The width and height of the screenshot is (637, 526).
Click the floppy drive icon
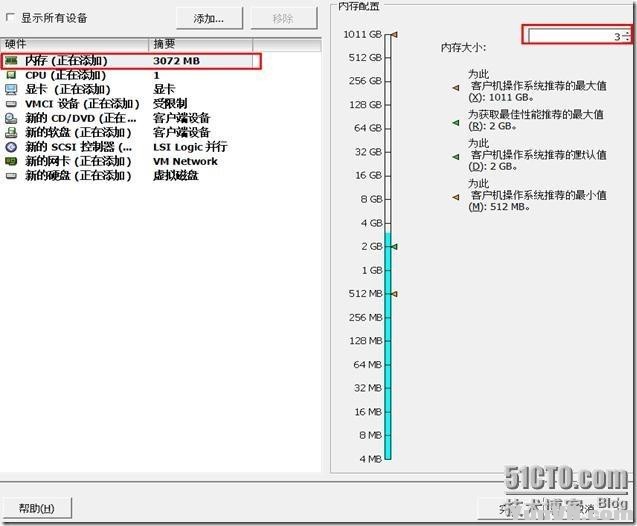(x=11, y=132)
